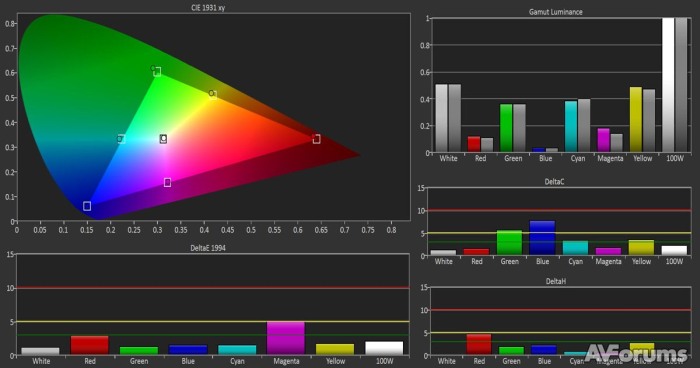Screen dimensions: 700x368
Task: Click the 100W white bar in Gamut Luminance
Action: pyautogui.click(x=668, y=85)
